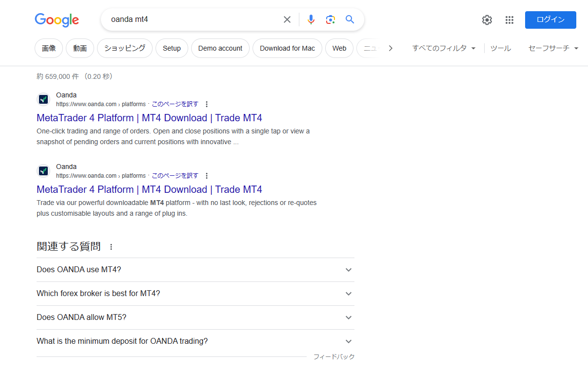Select the Web filter chip
This screenshot has width=588, height=373.
(339, 48)
